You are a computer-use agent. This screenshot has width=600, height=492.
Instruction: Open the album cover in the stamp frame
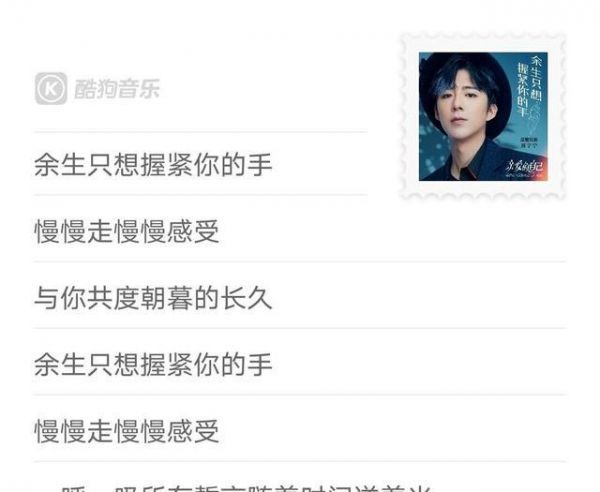click(483, 116)
